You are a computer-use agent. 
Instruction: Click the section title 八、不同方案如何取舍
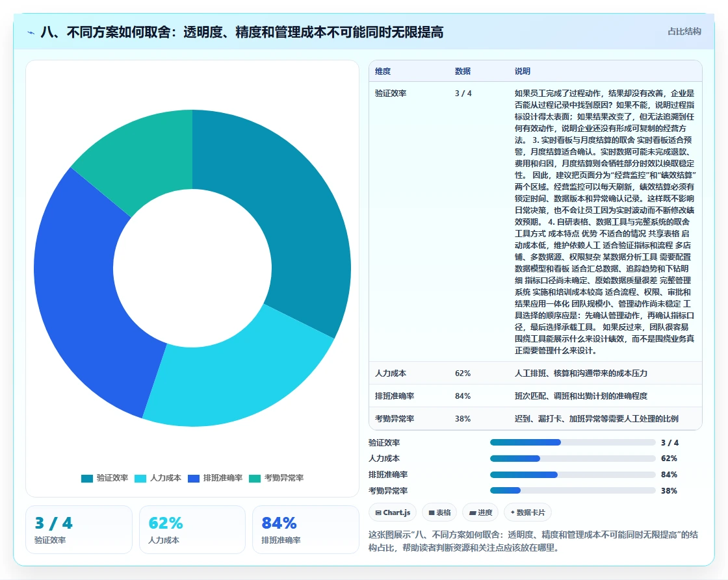(x=242, y=32)
